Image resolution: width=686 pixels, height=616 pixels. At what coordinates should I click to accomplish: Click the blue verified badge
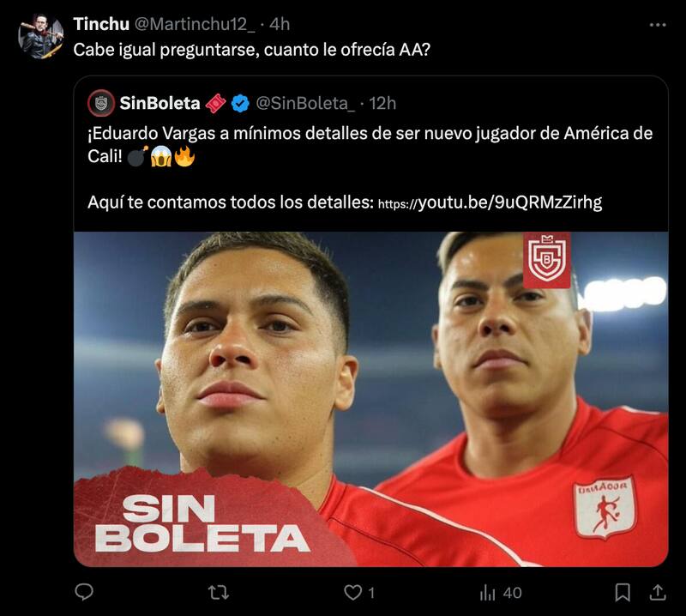click(x=241, y=103)
